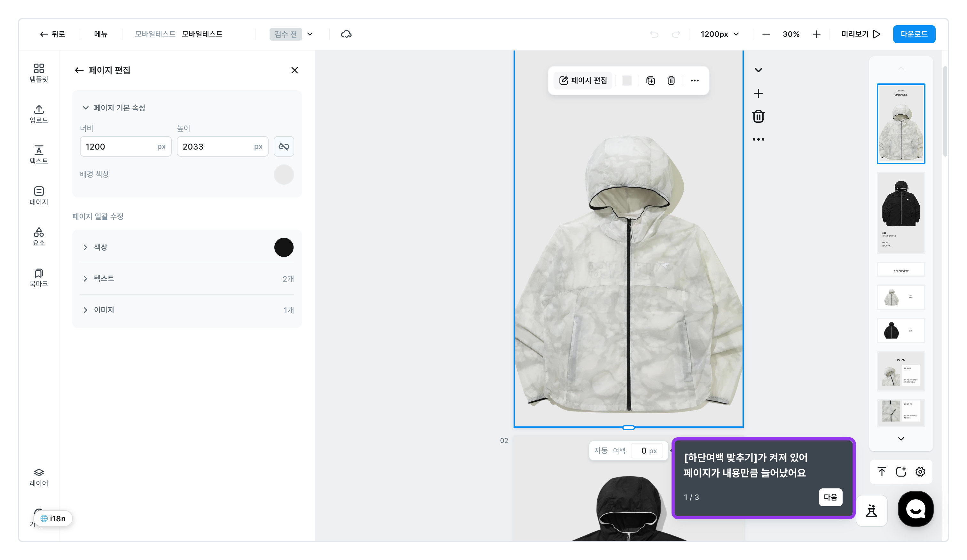Open the 북마크 bookmark panel
This screenshot has width=967, height=560.
(39, 278)
